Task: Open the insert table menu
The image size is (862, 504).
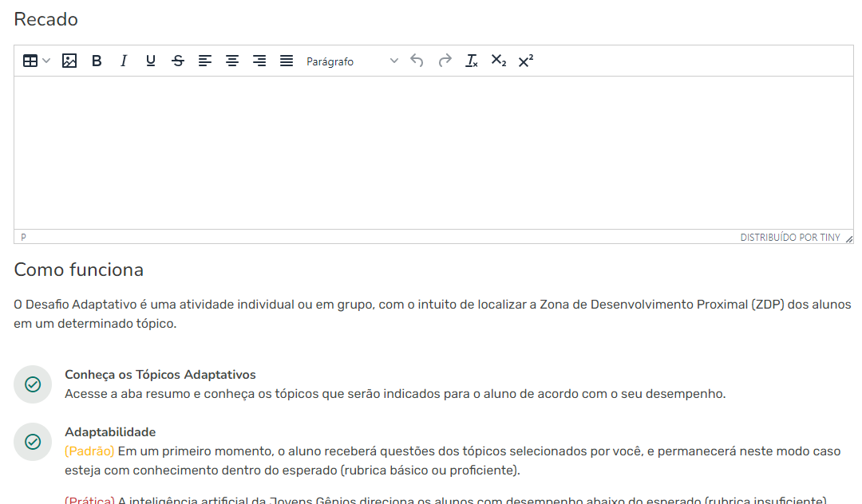Action: coord(36,61)
